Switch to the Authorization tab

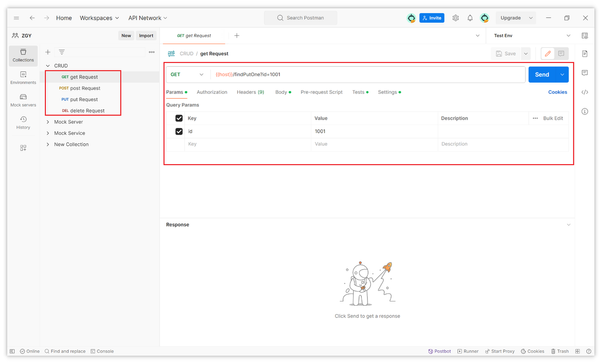[x=212, y=92]
